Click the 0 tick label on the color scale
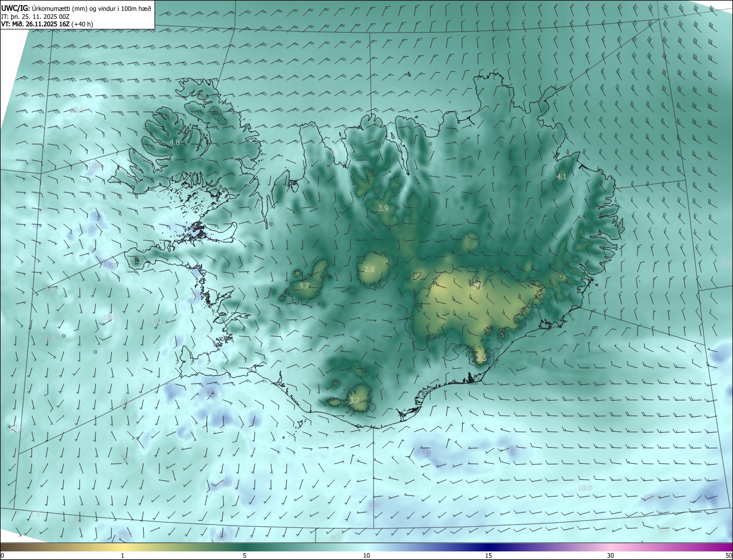The height and width of the screenshot is (560, 733). (x=2, y=555)
